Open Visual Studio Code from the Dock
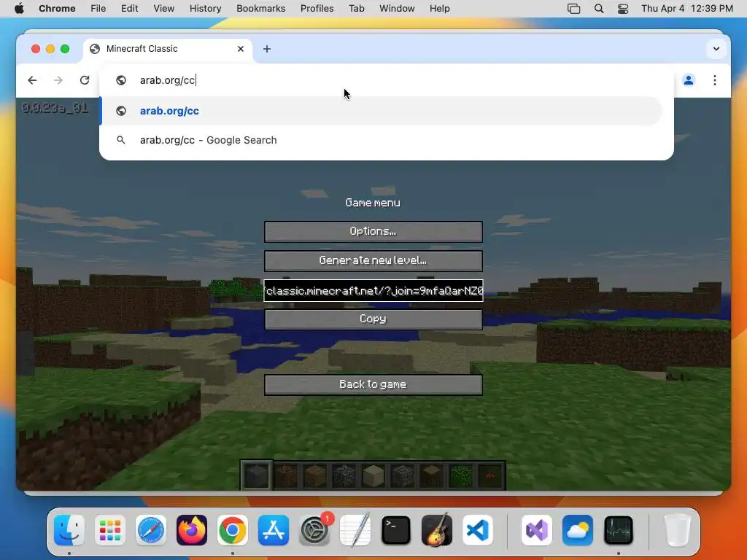 tap(477, 530)
